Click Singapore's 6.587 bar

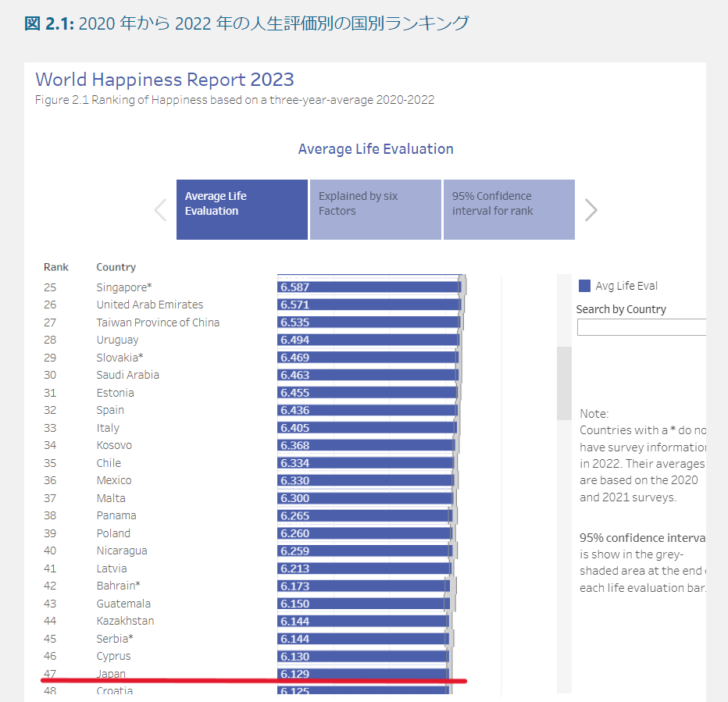click(x=369, y=287)
